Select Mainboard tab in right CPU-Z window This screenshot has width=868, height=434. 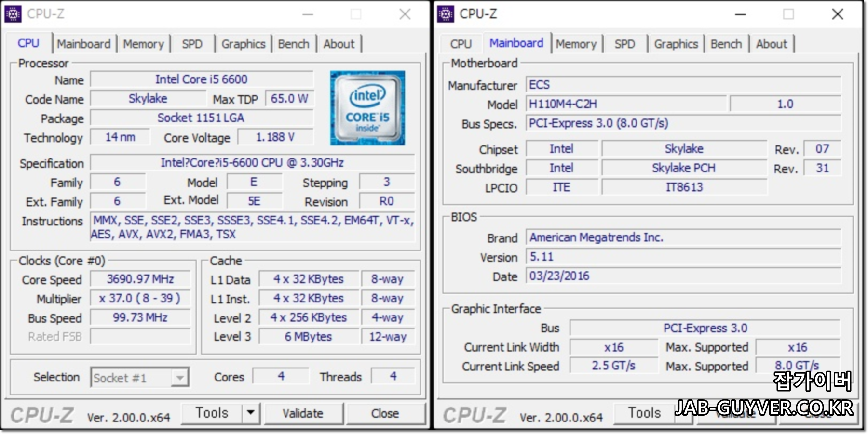coord(516,43)
